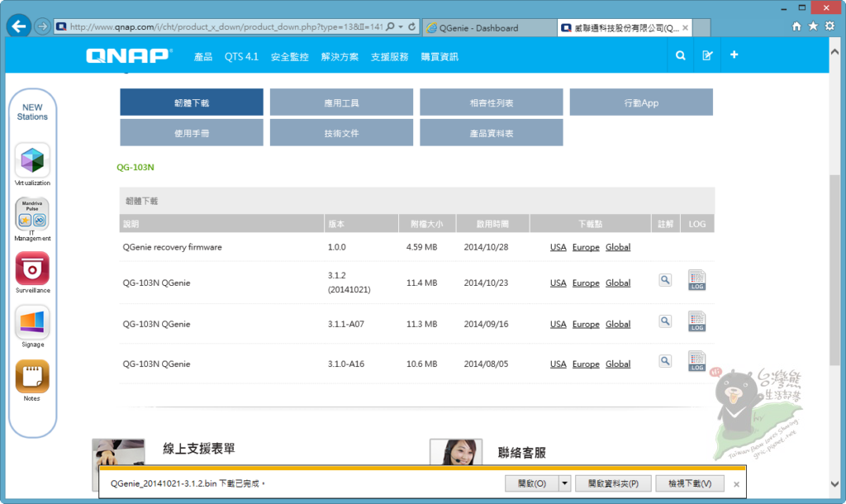Screen dimensions: 846x504
Task: Click the edit note icon in header
Action: (707, 55)
